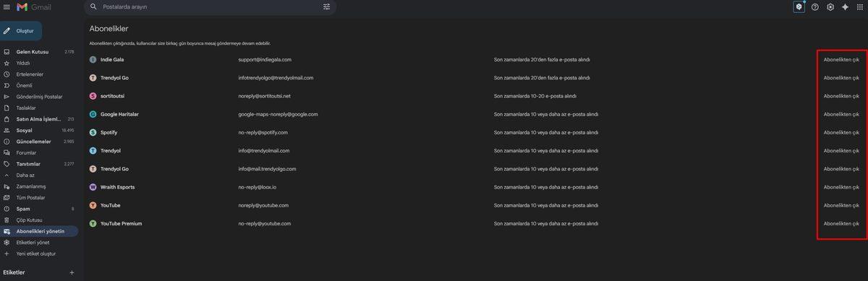This screenshot has width=868, height=281.
Task: Open Gönderilmiş Postalar folder
Action: [x=39, y=97]
